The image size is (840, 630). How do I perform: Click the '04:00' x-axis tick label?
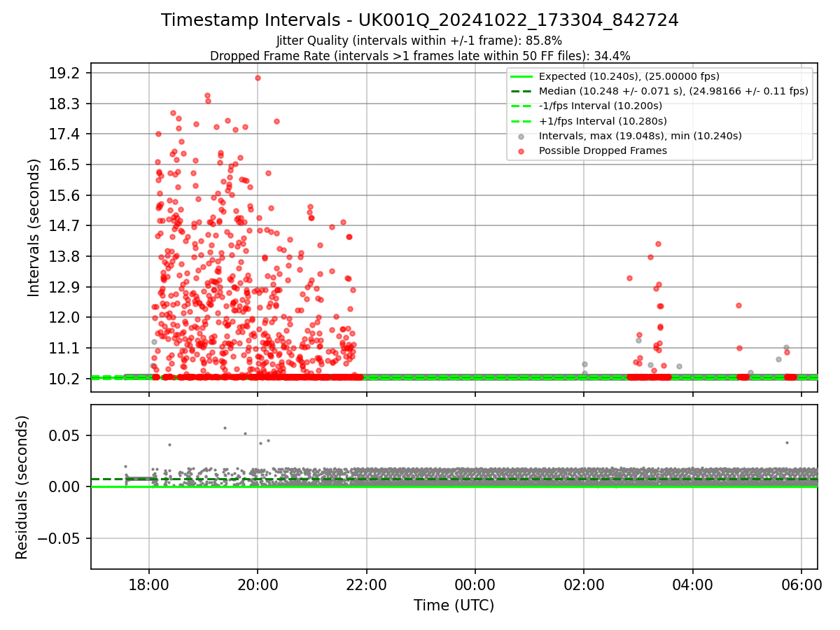[x=693, y=584]
